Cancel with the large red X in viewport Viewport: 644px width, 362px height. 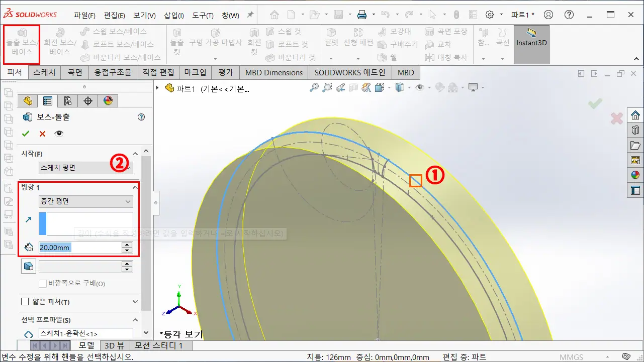(x=617, y=118)
